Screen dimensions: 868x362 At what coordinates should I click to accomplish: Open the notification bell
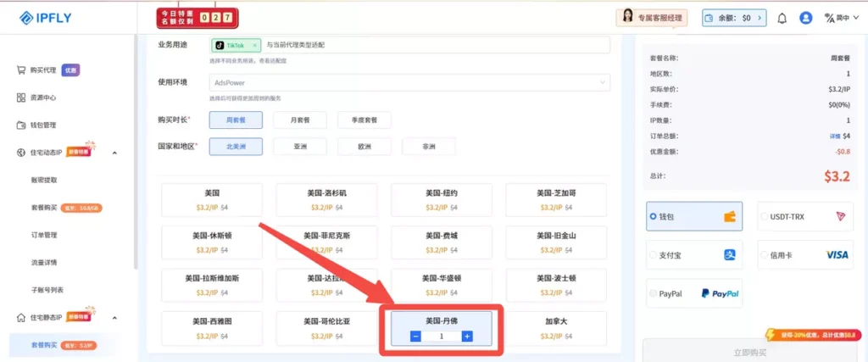pos(782,19)
